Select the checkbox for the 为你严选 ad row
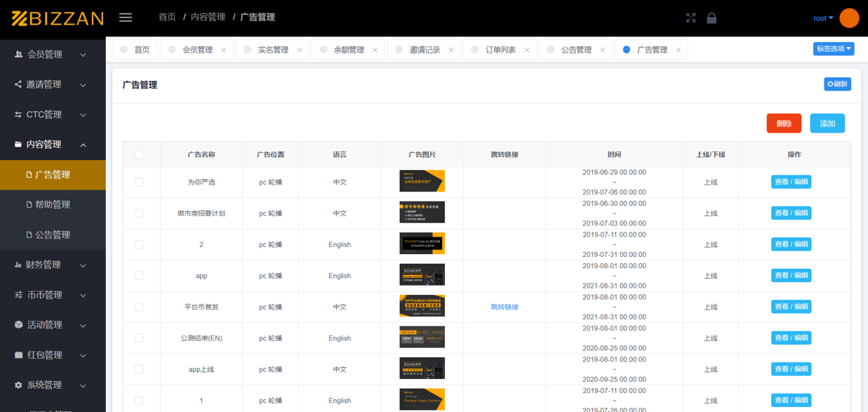868x412 pixels. (138, 181)
